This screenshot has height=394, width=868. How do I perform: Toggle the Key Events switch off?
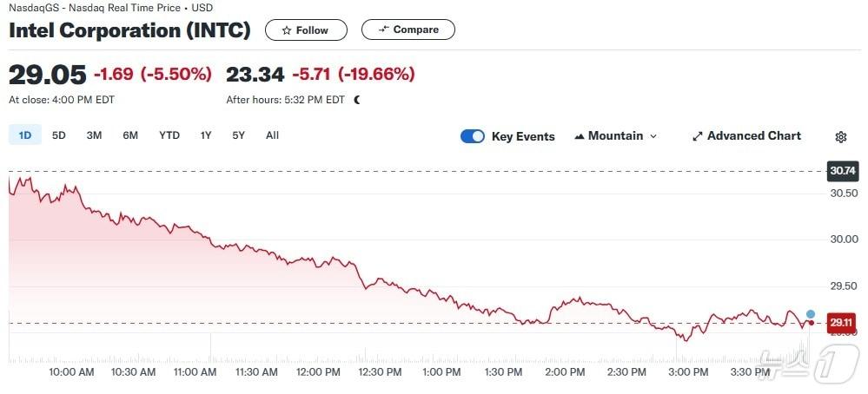pyautogui.click(x=473, y=136)
